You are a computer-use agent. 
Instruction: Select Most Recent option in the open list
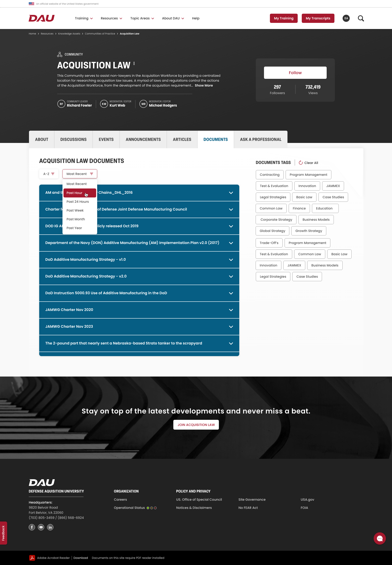click(x=80, y=184)
